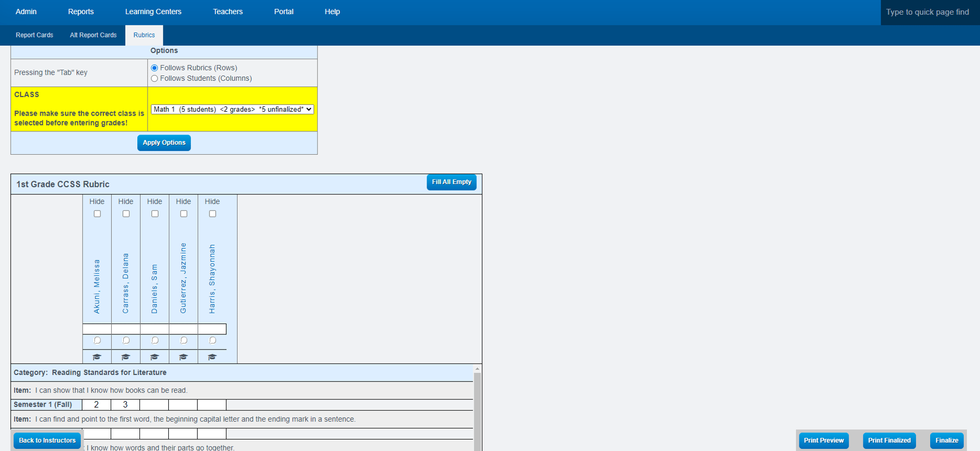This screenshot has height=451, width=980.
Task: Select Follows Students (Columns) radio option
Action: pos(155,79)
